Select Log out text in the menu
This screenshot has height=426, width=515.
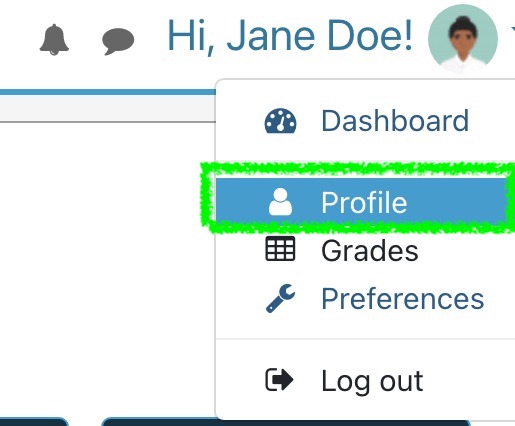372,381
